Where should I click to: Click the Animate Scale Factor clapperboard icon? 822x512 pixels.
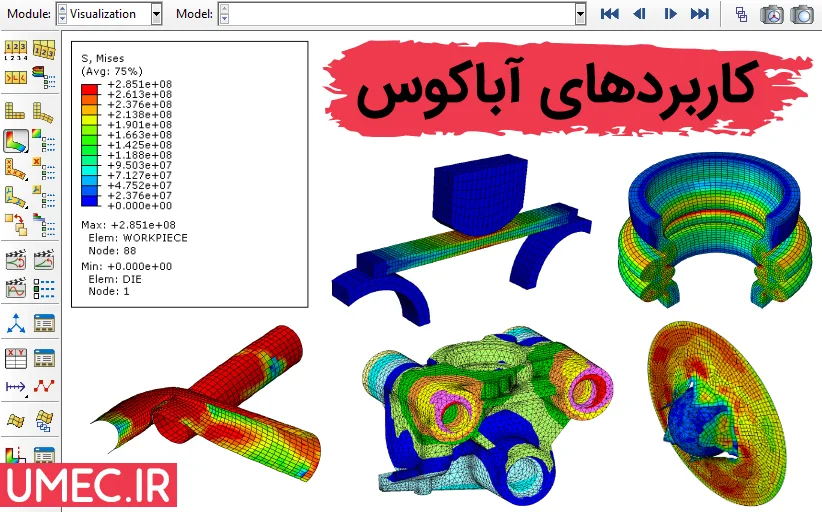(15, 260)
